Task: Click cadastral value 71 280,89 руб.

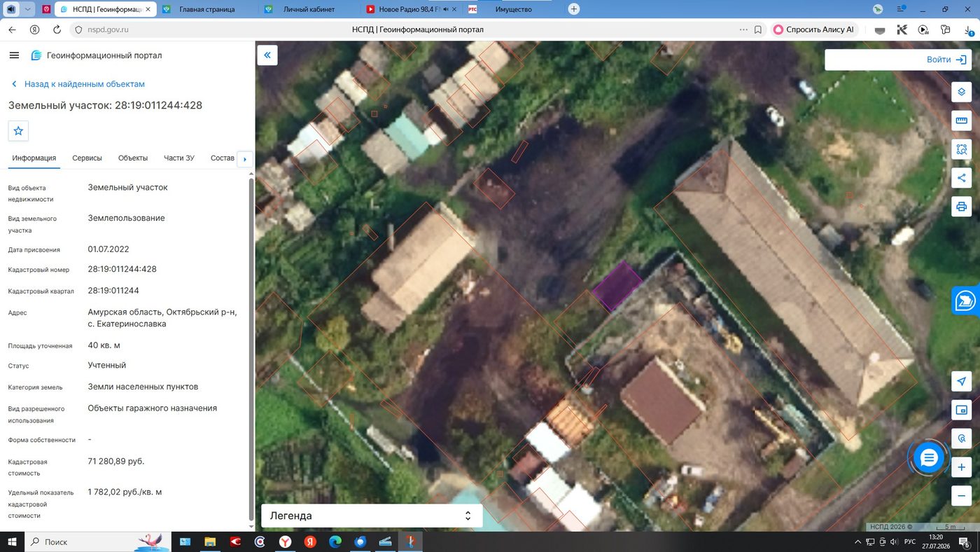Action: coord(116,461)
